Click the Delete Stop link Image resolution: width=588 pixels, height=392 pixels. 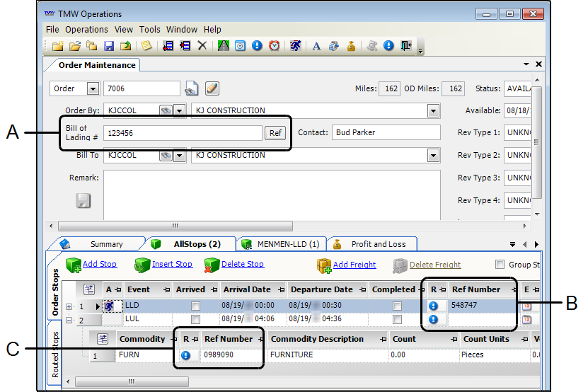tap(243, 264)
